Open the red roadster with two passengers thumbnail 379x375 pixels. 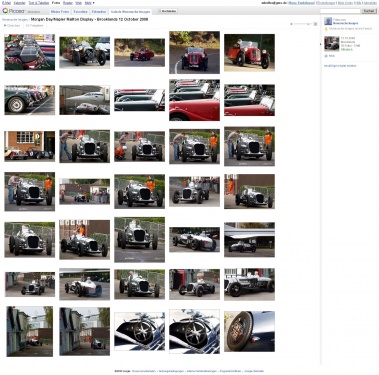click(249, 52)
